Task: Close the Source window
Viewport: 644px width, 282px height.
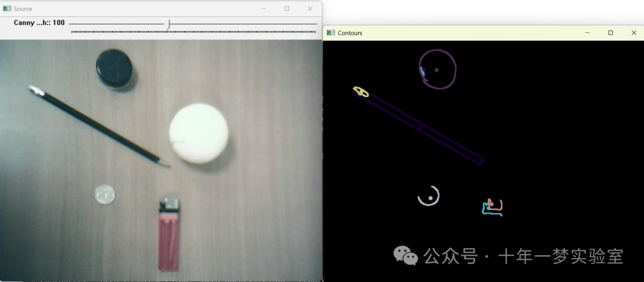Action: tap(311, 8)
